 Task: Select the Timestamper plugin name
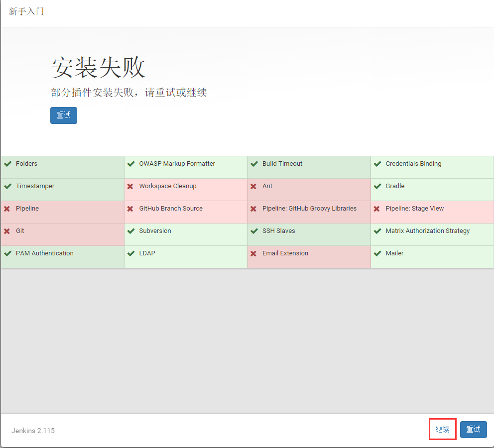point(35,186)
